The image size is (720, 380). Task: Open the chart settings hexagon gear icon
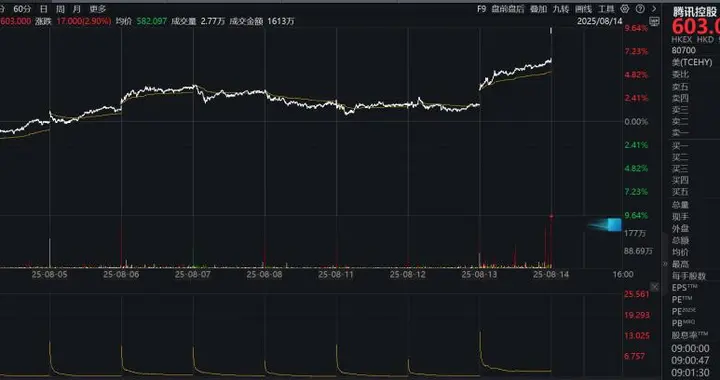(x=624, y=9)
